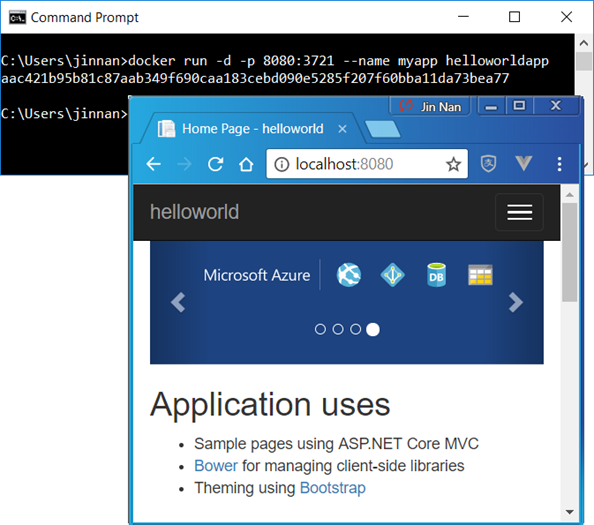Minimize the Command Prompt window
Image resolution: width=594 pixels, height=525 pixels.
(x=463, y=17)
